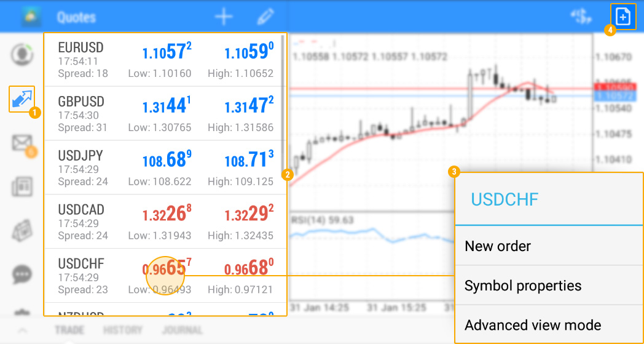Click the new order document icon
Image resolution: width=644 pixels, height=344 pixels.
tap(623, 17)
